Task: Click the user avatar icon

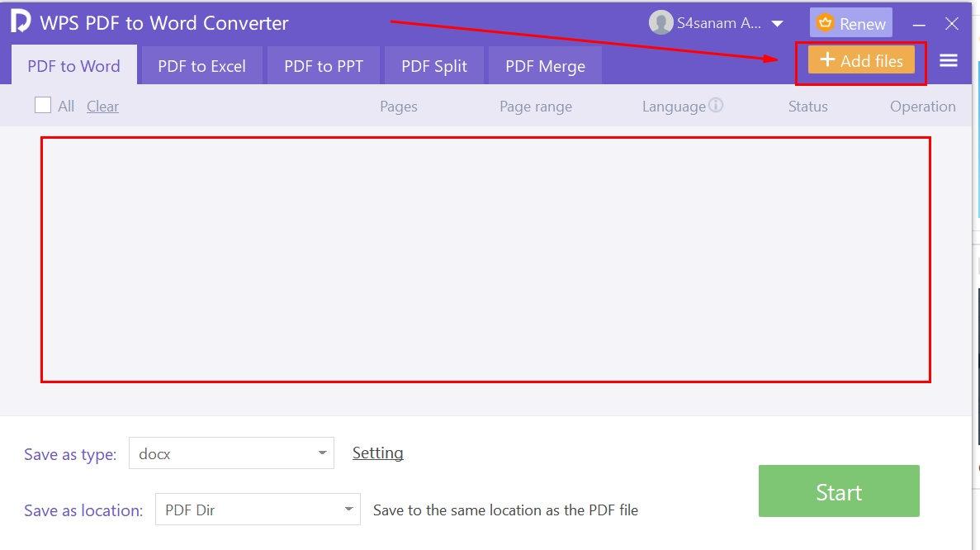Action: 660,23
